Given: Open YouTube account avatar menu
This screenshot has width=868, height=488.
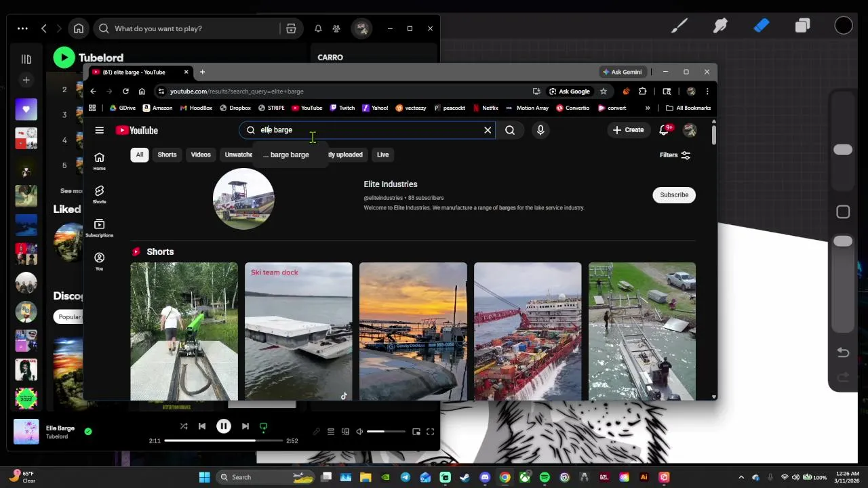Looking at the screenshot, I should 690,130.
